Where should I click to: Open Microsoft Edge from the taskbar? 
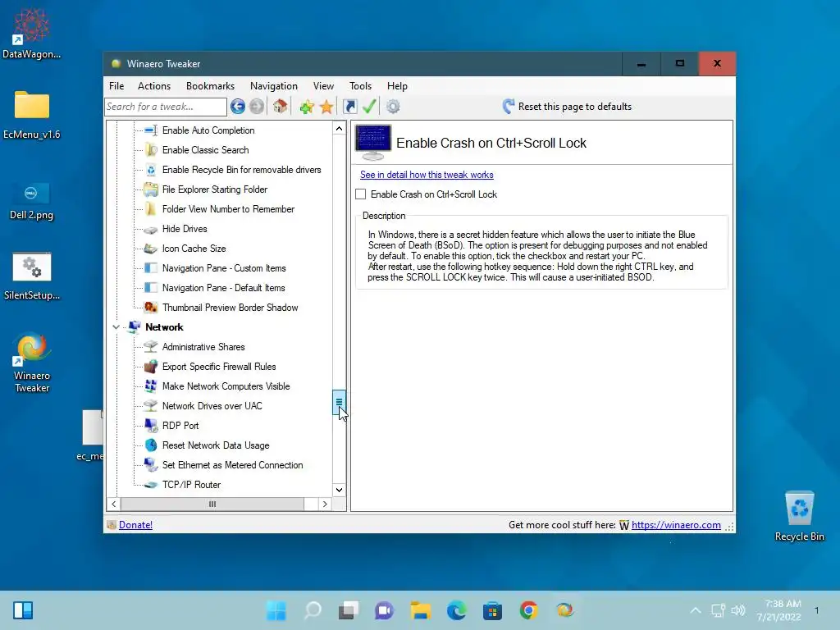pyautogui.click(x=456, y=610)
